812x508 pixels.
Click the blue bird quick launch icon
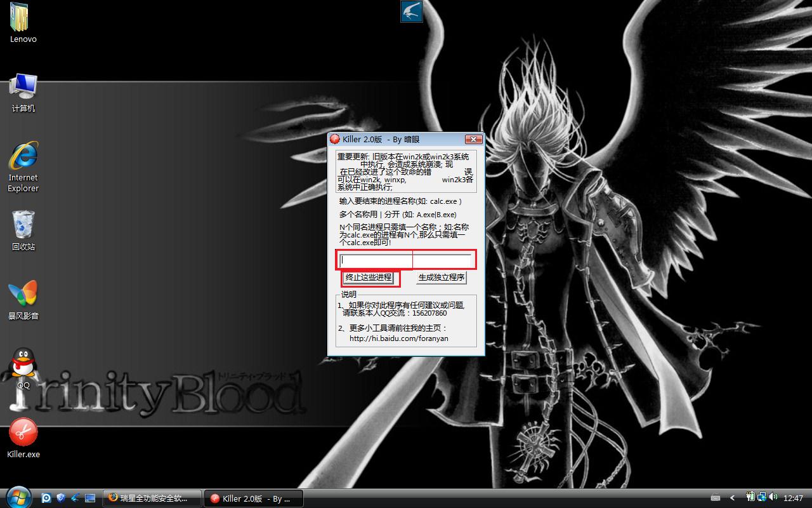[75, 498]
